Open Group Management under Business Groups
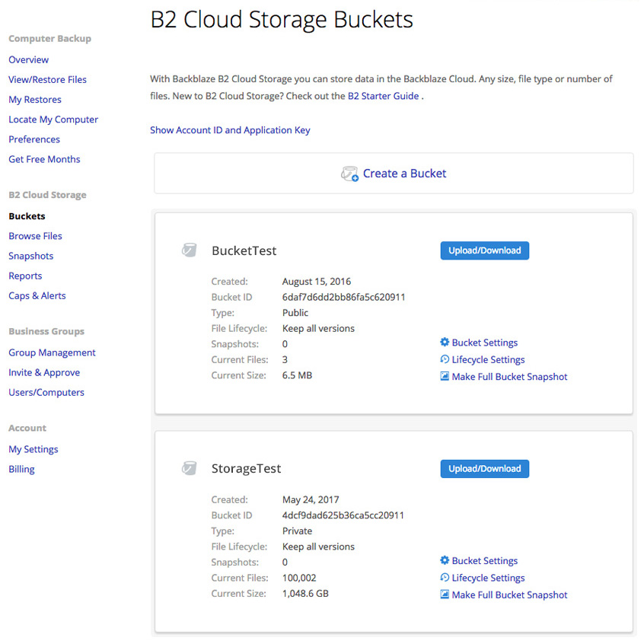The image size is (644, 644). click(x=52, y=352)
